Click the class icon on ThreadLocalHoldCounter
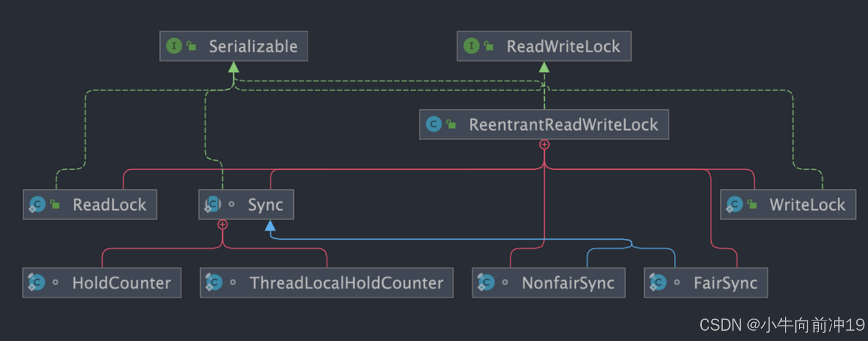Screen dimensions: 868x341 [x=214, y=282]
